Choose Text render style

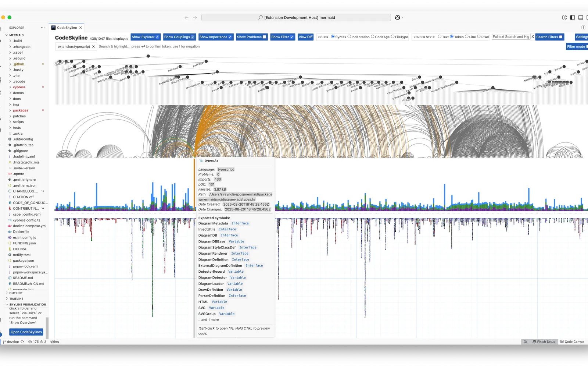point(440,36)
